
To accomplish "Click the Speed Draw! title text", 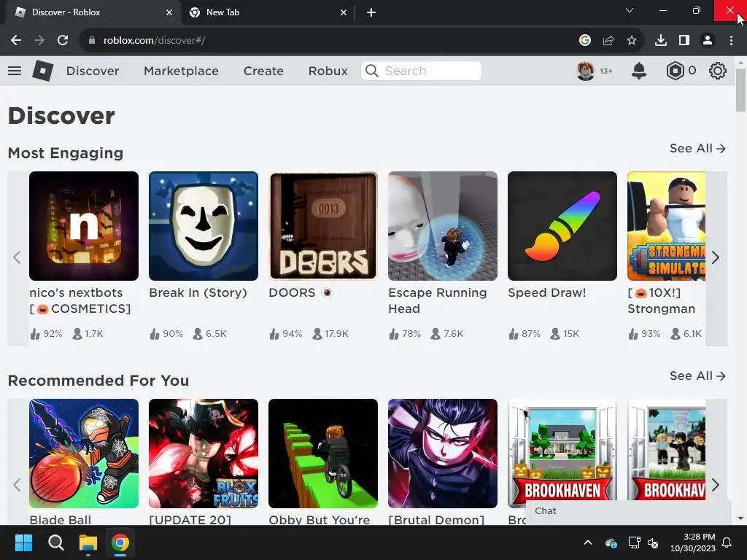I will click(547, 292).
